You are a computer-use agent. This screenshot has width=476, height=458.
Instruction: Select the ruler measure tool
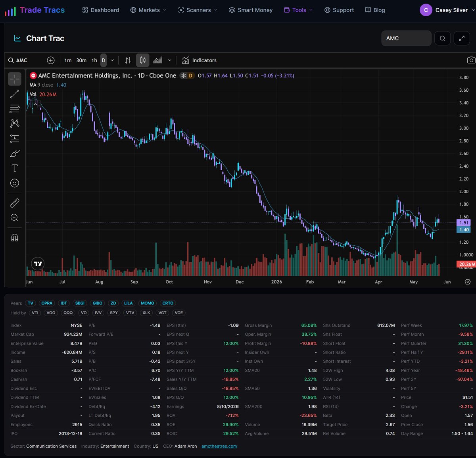15,203
